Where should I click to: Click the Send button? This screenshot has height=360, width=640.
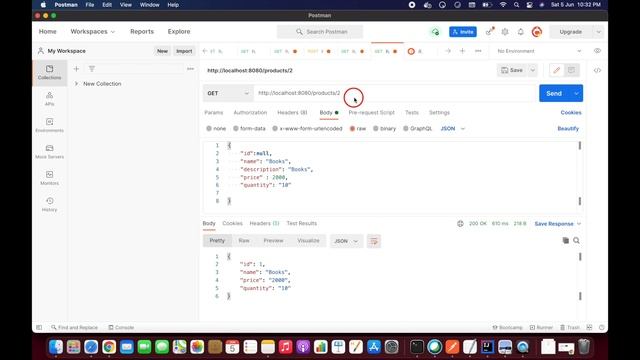click(x=554, y=93)
